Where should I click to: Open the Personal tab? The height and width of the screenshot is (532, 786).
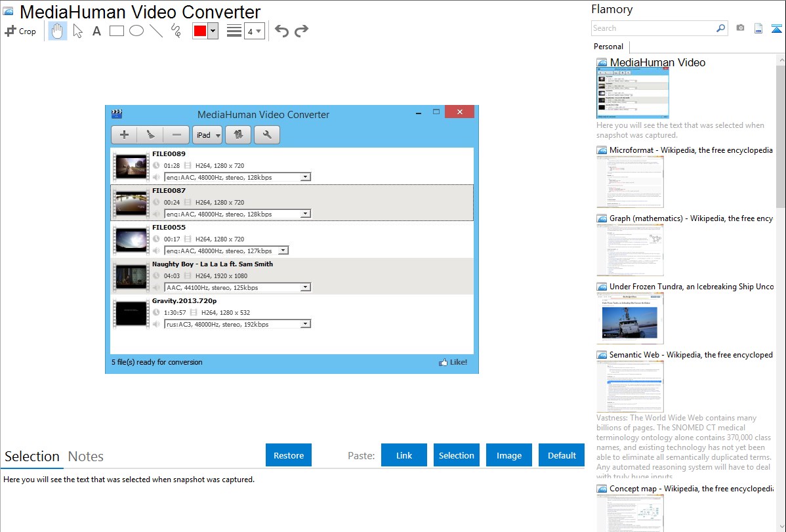coord(609,47)
